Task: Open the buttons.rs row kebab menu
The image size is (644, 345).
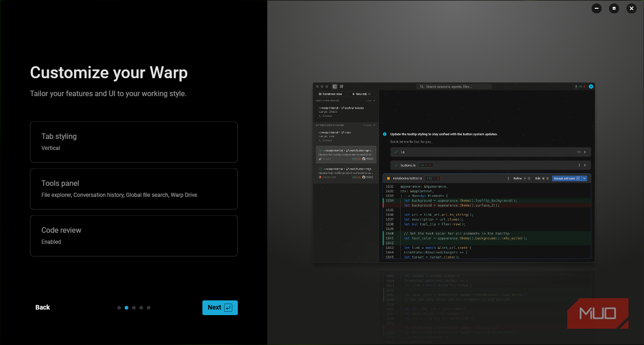Action: pyautogui.click(x=579, y=165)
